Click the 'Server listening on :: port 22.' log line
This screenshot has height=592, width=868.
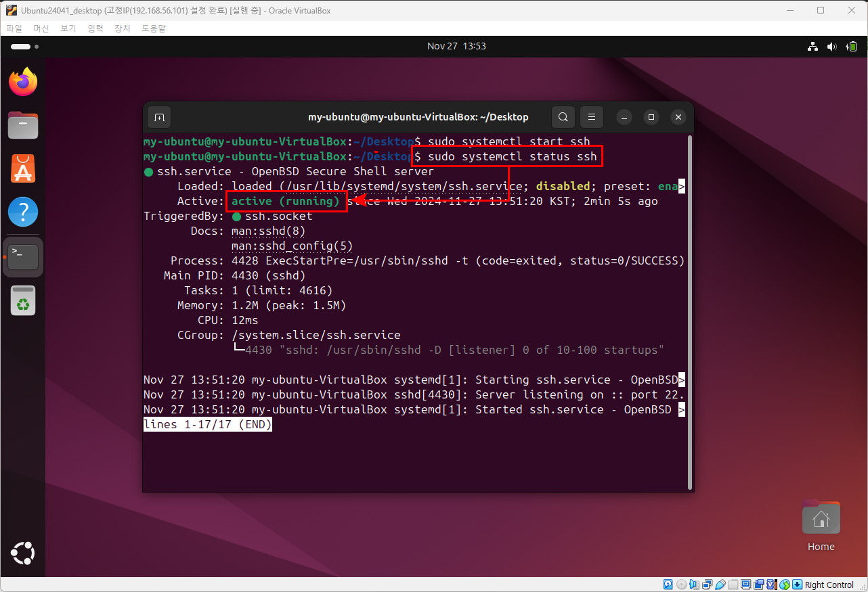pyautogui.click(x=580, y=395)
